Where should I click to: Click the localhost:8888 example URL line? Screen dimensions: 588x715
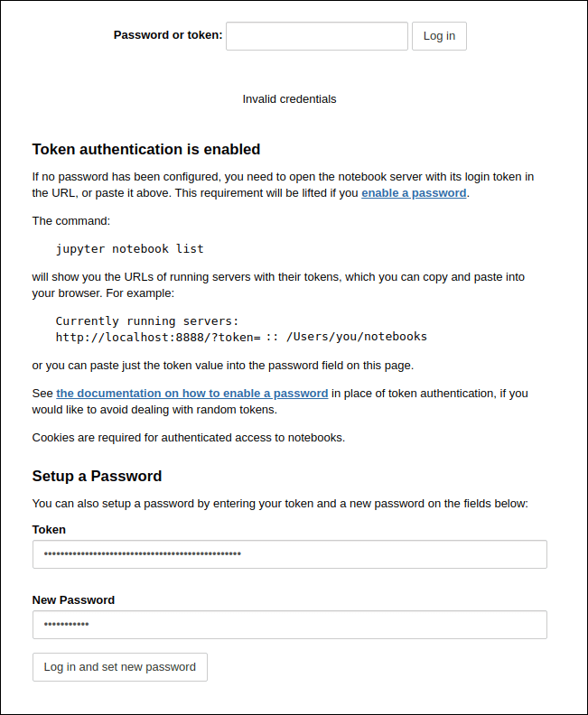(x=241, y=337)
